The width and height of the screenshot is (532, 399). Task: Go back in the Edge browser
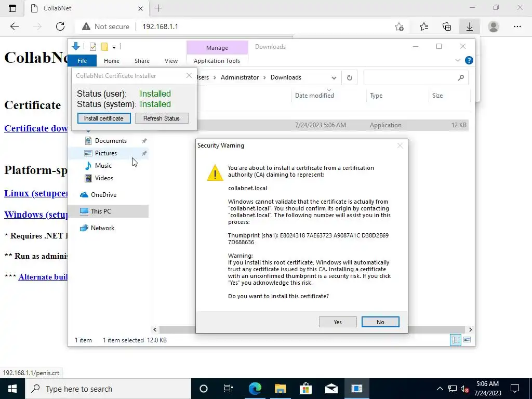(x=14, y=26)
